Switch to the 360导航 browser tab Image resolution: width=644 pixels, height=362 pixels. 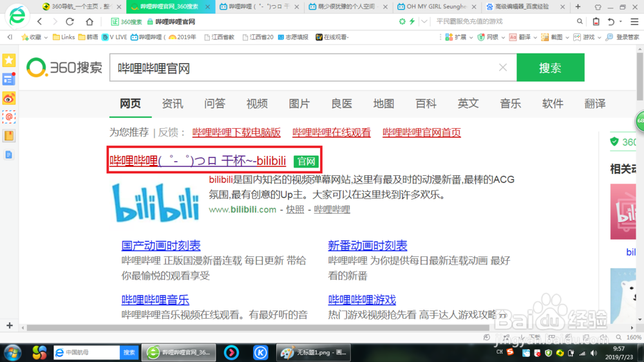(81, 6)
